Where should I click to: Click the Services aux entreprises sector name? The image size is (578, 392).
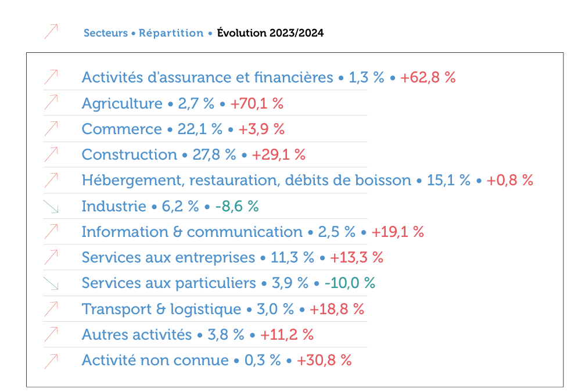coord(168,257)
